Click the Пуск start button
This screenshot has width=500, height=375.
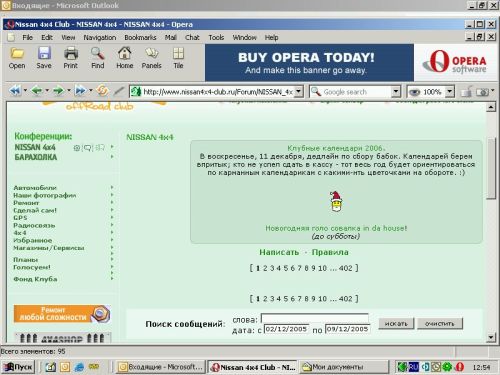(18, 367)
